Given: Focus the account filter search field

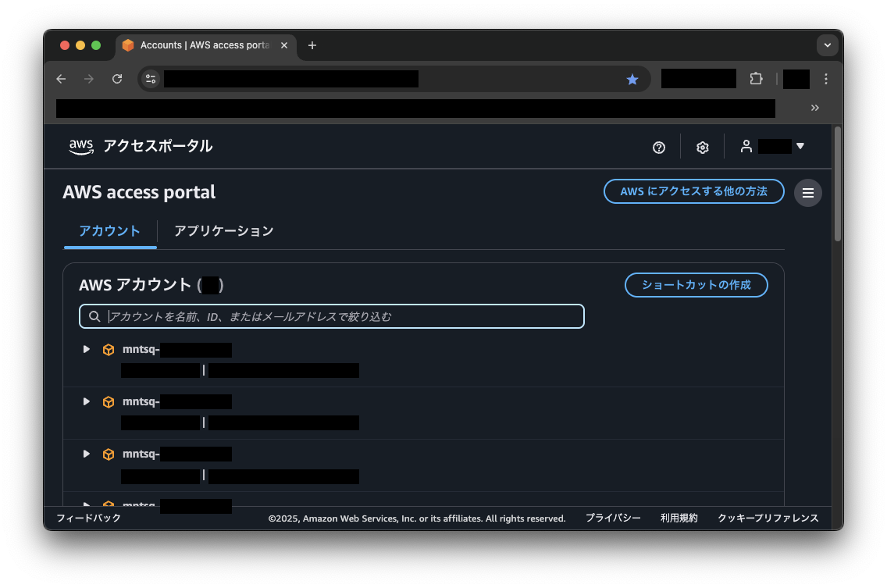Looking at the screenshot, I should 332,316.
